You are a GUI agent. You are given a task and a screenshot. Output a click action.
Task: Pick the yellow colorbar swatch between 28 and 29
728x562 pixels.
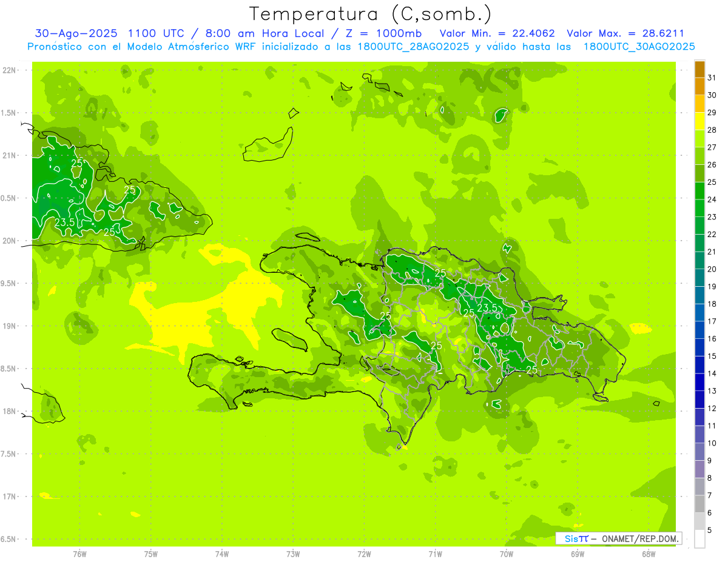699,121
